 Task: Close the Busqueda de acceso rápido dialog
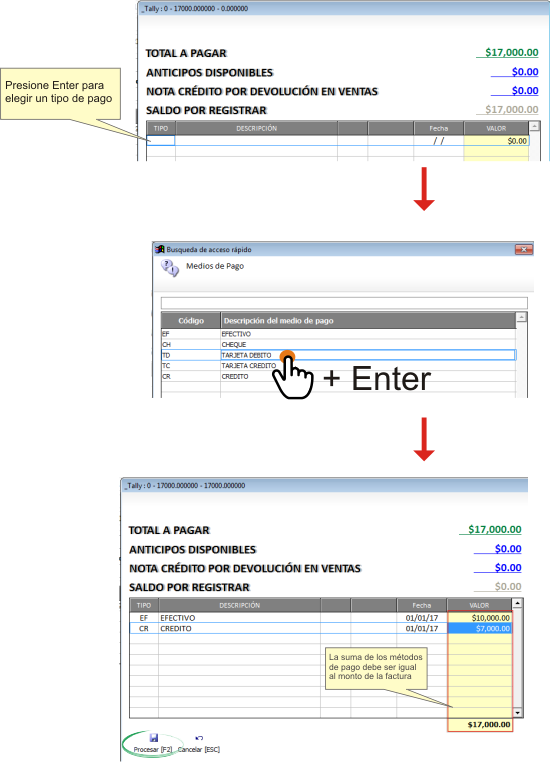tap(524, 249)
